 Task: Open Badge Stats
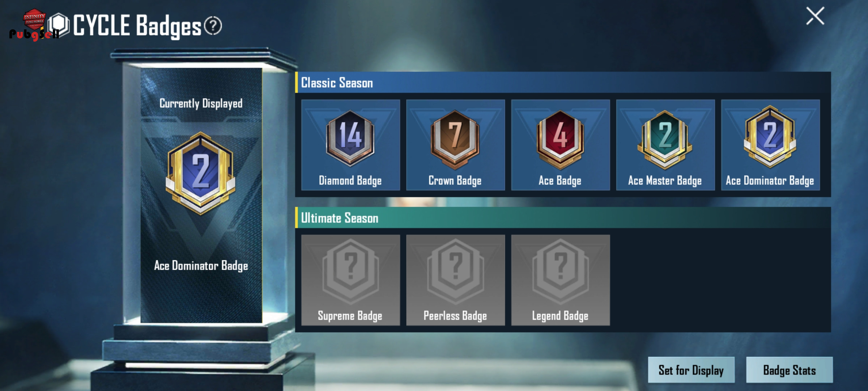(790, 370)
